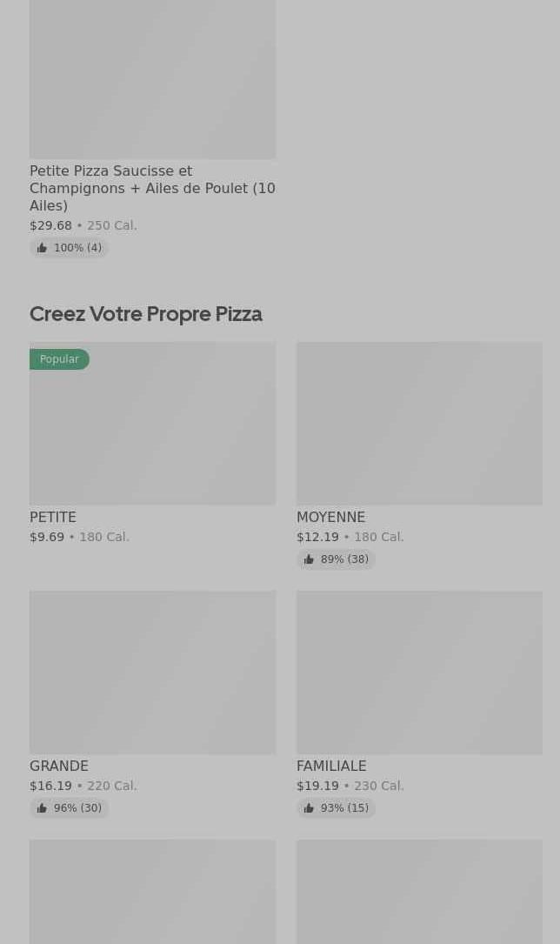Open the FAMILIALE pizza image
The width and height of the screenshot is (560, 944).
pyautogui.click(x=419, y=672)
